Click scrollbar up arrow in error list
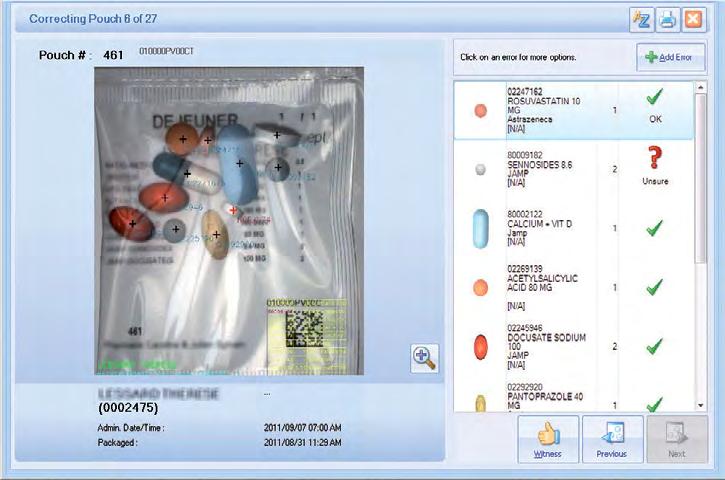Viewport: 725px width, 480px height. pyautogui.click(x=700, y=87)
